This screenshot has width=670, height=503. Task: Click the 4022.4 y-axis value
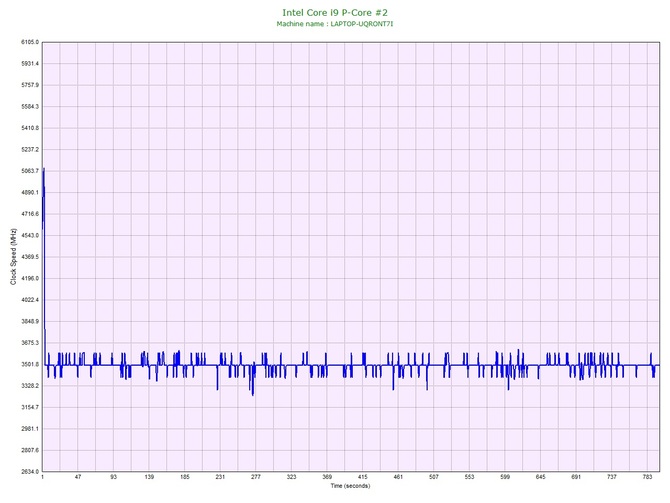[x=30, y=300]
